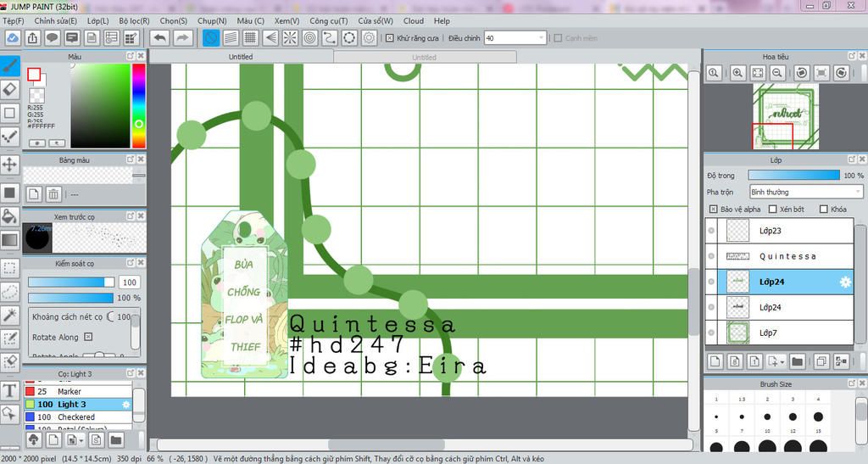Screen dimensions: 868x464
Task: Delete the palette color with trash icon
Action: click(x=53, y=194)
